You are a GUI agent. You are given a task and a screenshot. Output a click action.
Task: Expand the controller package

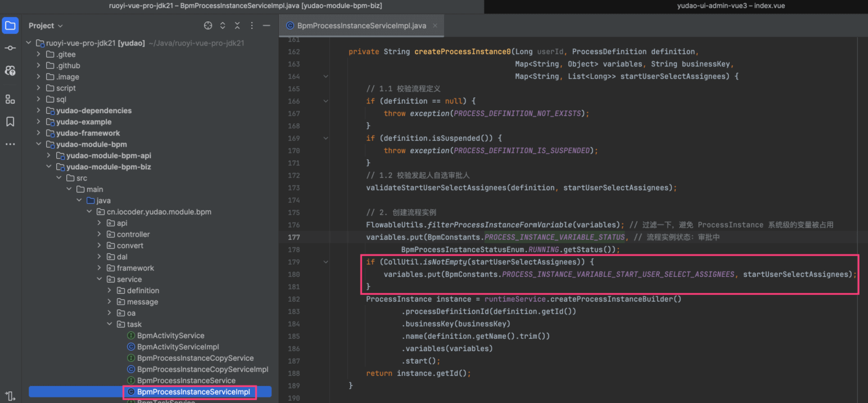pyautogui.click(x=100, y=235)
